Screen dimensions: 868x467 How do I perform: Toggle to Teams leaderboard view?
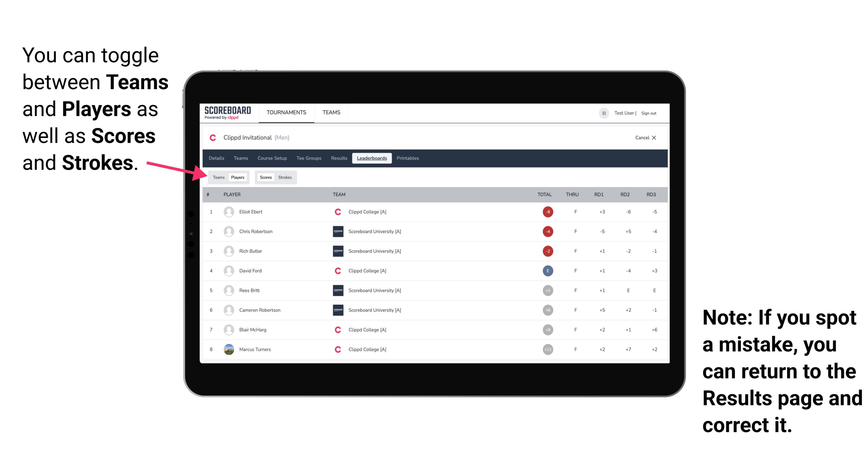217,177
